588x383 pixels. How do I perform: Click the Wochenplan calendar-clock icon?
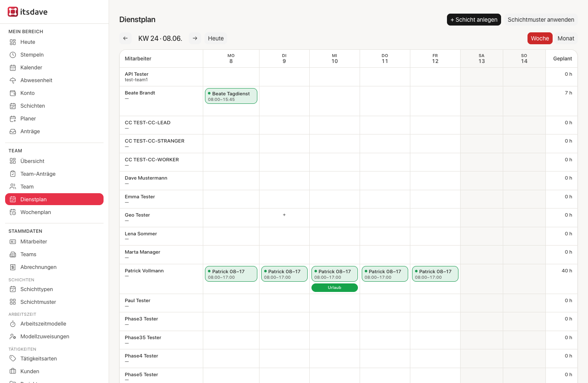13,212
